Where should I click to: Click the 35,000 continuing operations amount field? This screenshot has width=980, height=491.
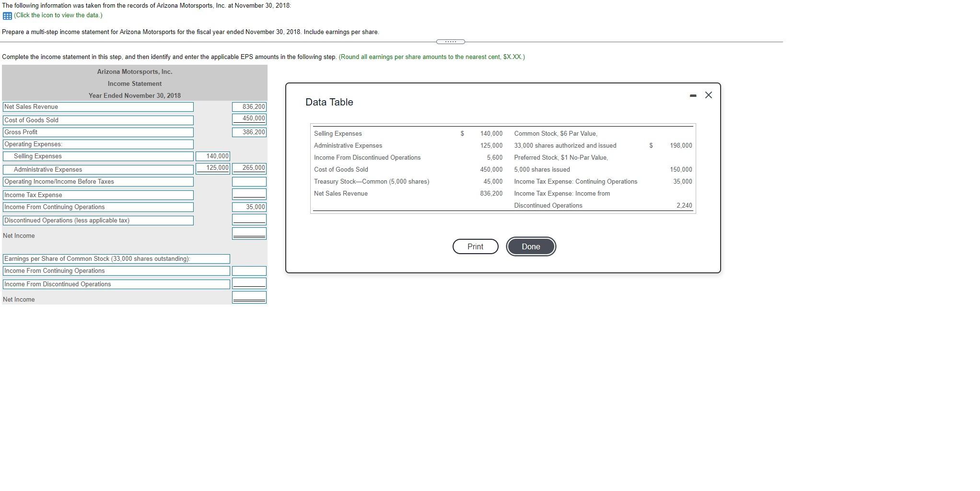coord(249,207)
